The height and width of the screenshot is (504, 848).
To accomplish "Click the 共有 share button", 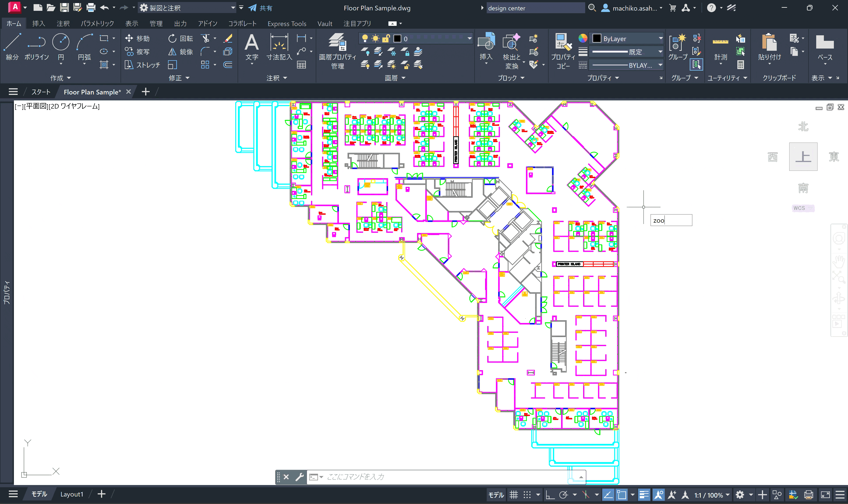I will click(x=260, y=8).
